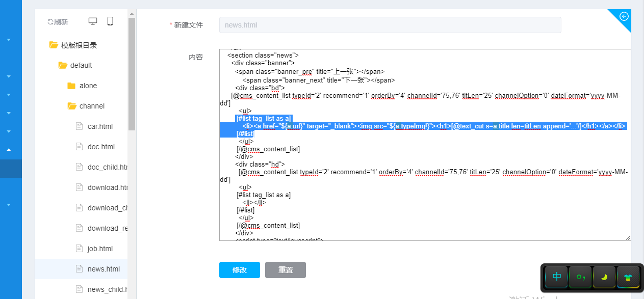Toggle 中 Chinese input mode
Screen dimensions: 644x299
tap(557, 277)
